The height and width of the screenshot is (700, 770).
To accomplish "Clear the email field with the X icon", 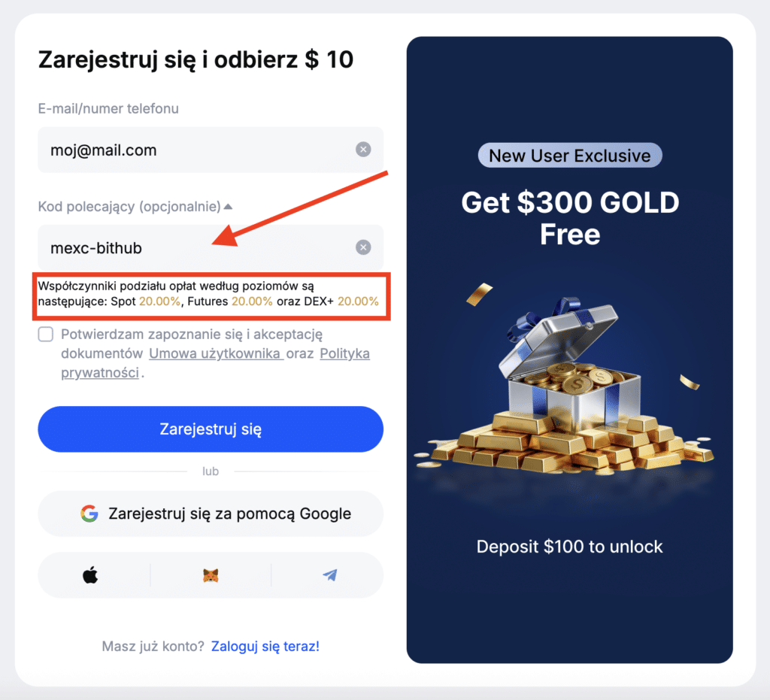I will pos(363,149).
